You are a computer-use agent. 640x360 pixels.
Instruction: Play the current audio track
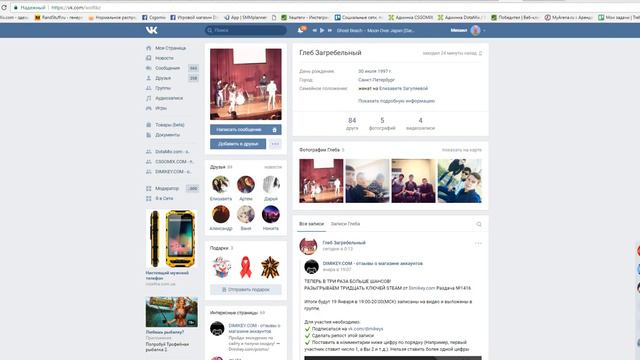point(322,30)
